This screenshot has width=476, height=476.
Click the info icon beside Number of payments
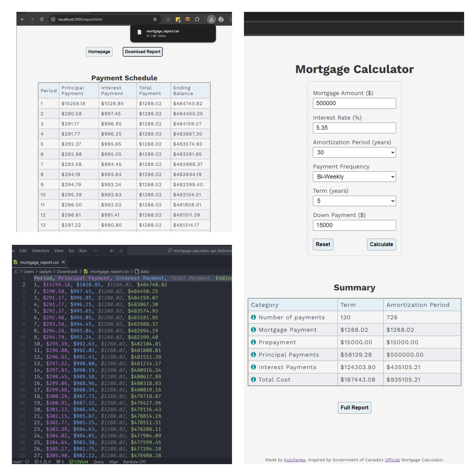pyautogui.click(x=253, y=317)
